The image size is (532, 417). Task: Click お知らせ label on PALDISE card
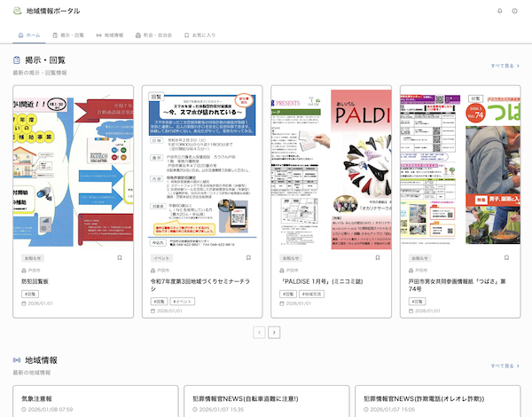coord(291,258)
